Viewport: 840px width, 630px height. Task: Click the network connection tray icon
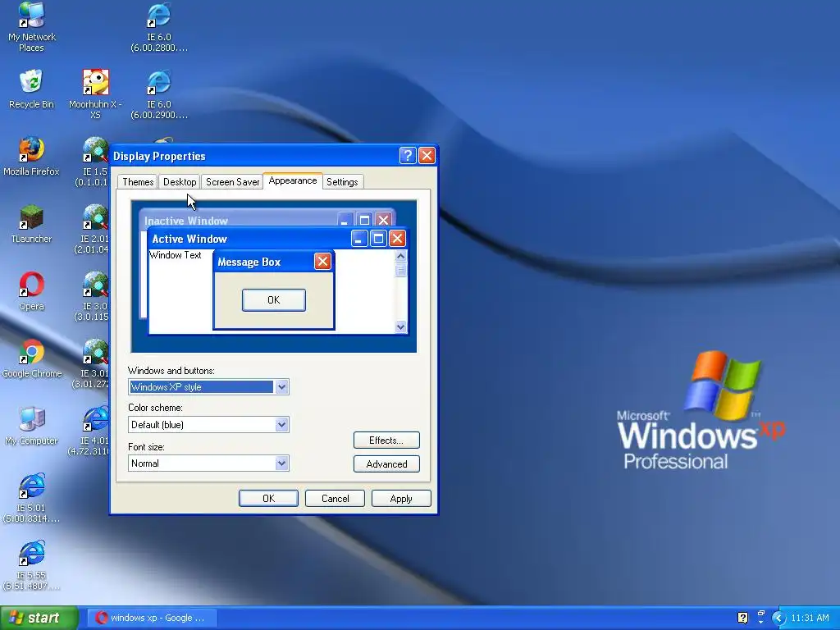pyautogui.click(x=760, y=616)
